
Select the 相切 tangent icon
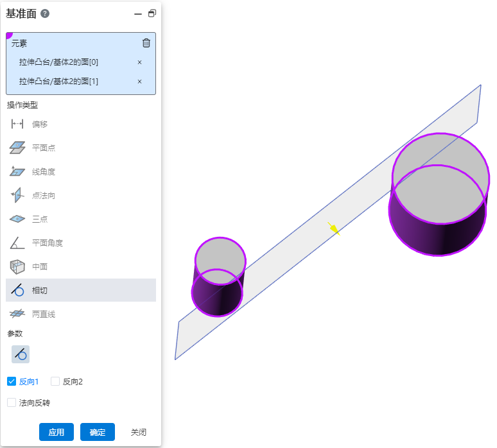pyautogui.click(x=17, y=290)
